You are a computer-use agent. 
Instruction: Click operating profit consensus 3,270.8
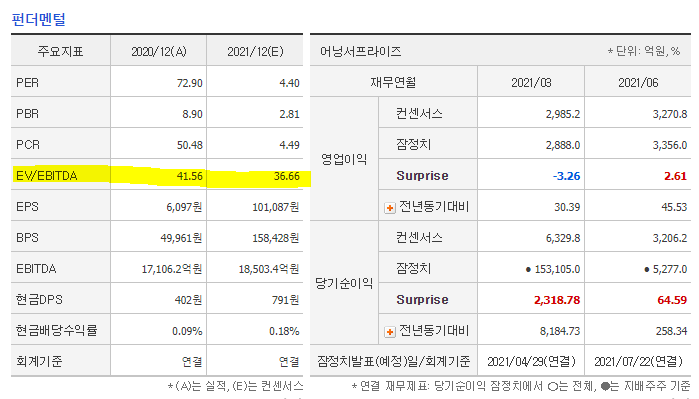point(670,114)
